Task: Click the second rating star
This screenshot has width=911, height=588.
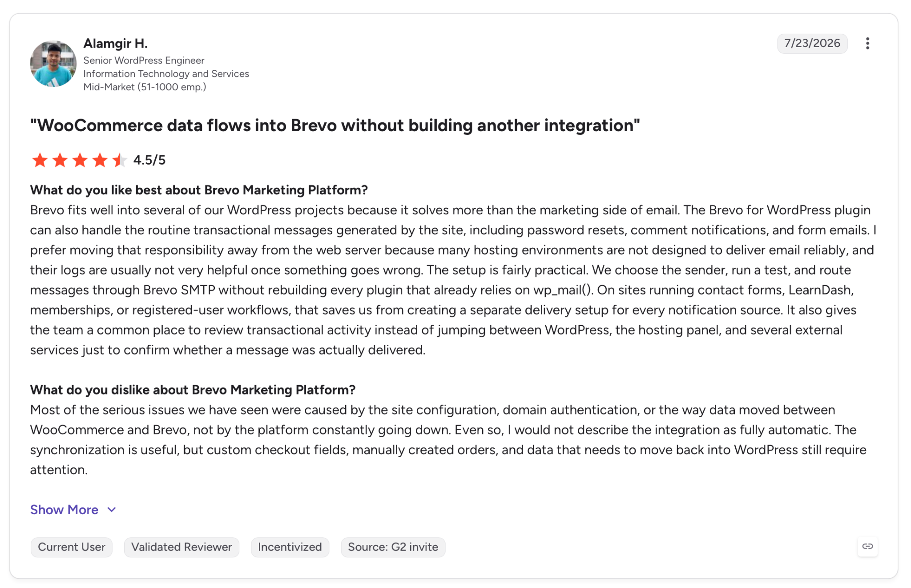Action: coord(60,160)
